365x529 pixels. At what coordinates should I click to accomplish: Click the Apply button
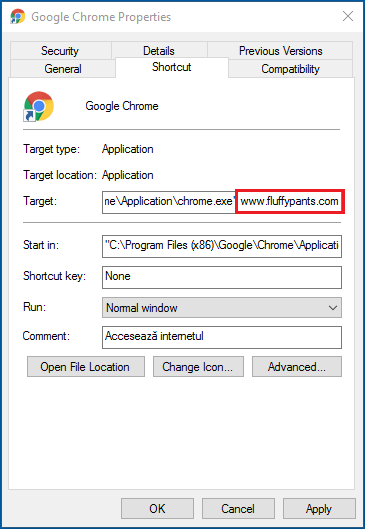coord(319,508)
